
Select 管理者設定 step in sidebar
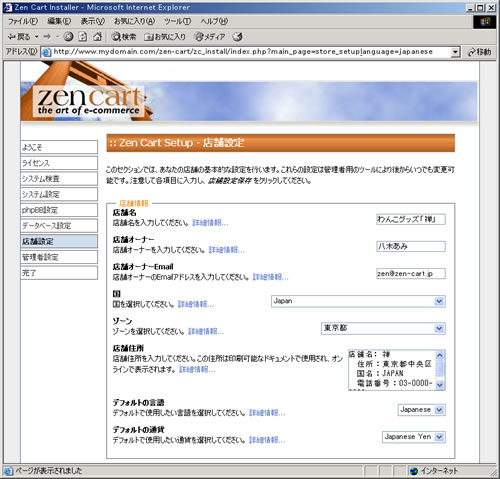coord(59,257)
